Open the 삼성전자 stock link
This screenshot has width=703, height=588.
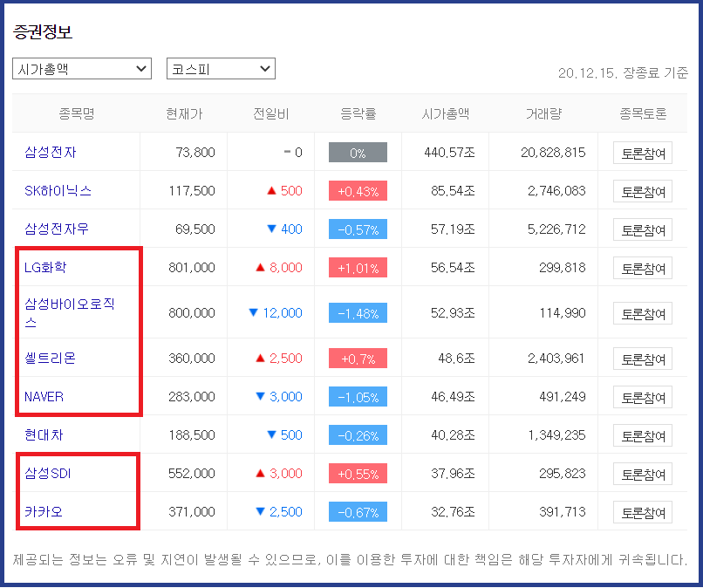[51, 153]
